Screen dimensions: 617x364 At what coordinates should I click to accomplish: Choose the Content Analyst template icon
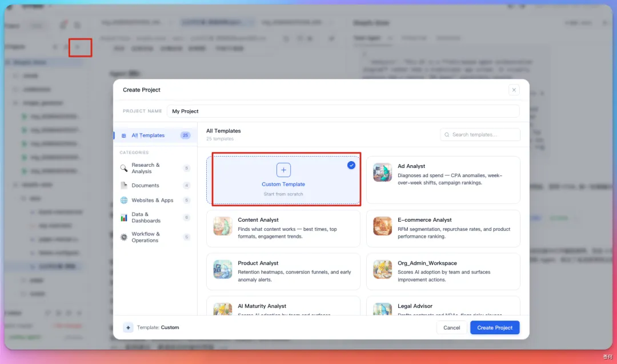[x=222, y=226]
